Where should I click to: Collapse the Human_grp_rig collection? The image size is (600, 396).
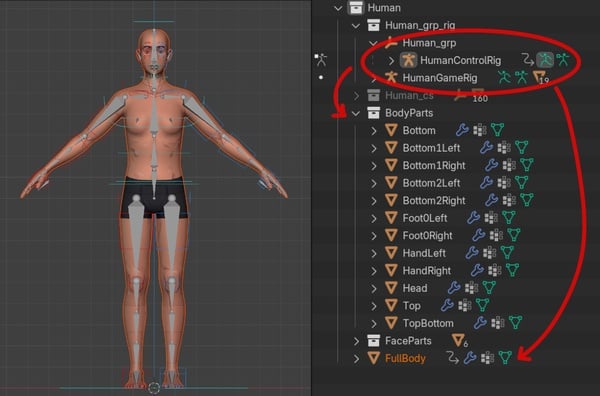[x=355, y=25]
